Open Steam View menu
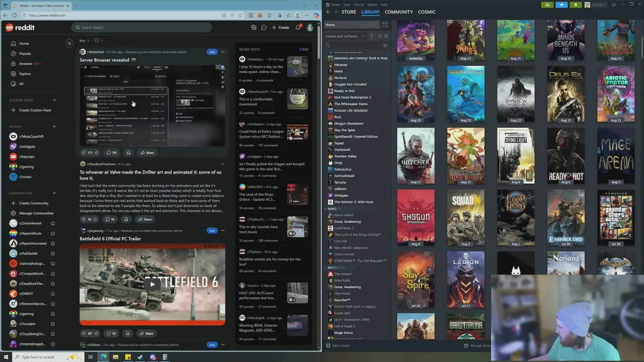The image size is (644, 362). click(x=347, y=5)
